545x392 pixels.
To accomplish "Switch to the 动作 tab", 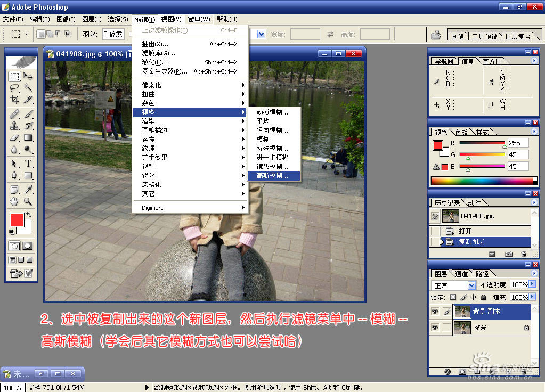I will coord(474,203).
